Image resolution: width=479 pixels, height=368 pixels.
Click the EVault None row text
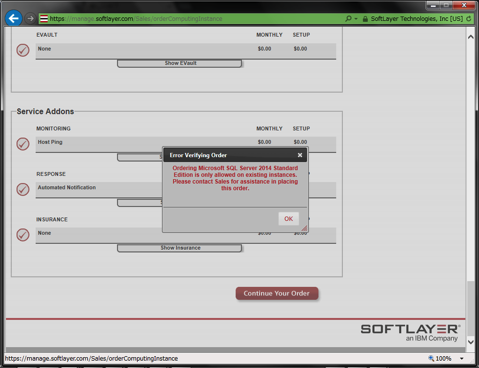[x=44, y=49]
